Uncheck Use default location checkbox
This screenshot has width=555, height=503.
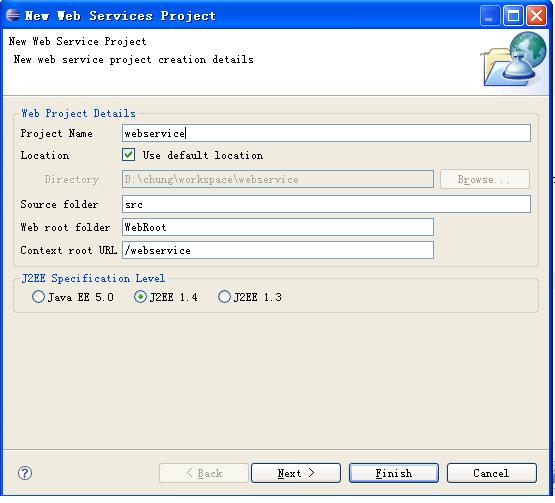(128, 155)
